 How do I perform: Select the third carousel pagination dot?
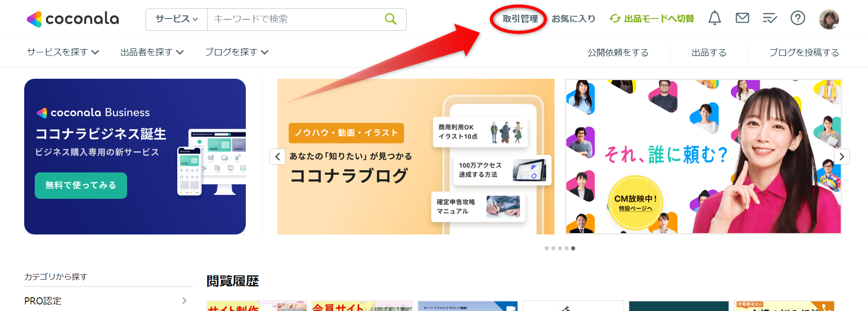click(x=560, y=249)
